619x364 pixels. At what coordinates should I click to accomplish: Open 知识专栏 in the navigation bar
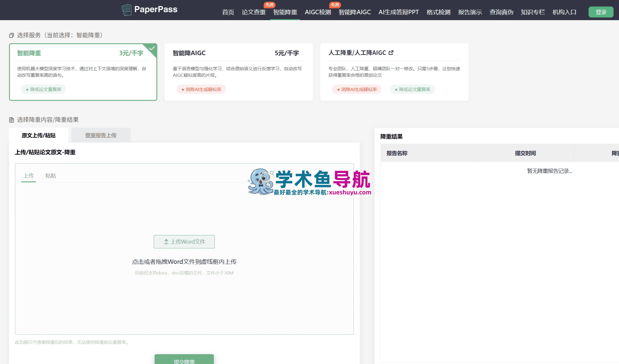tap(533, 12)
